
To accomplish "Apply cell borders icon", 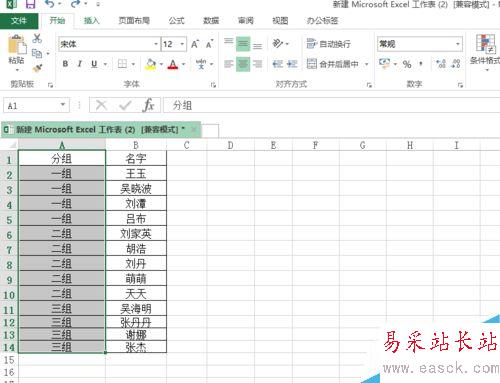I will (x=122, y=64).
